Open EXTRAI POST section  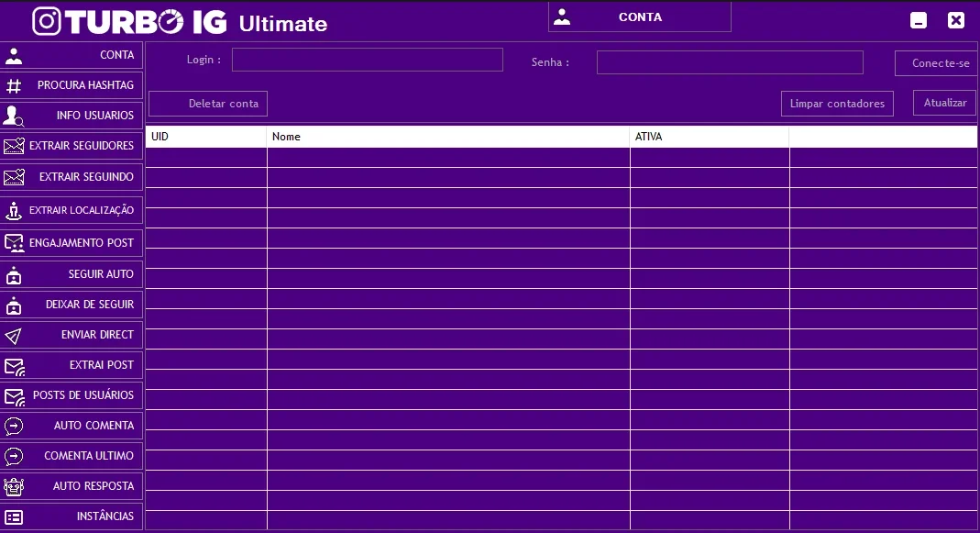(72, 365)
